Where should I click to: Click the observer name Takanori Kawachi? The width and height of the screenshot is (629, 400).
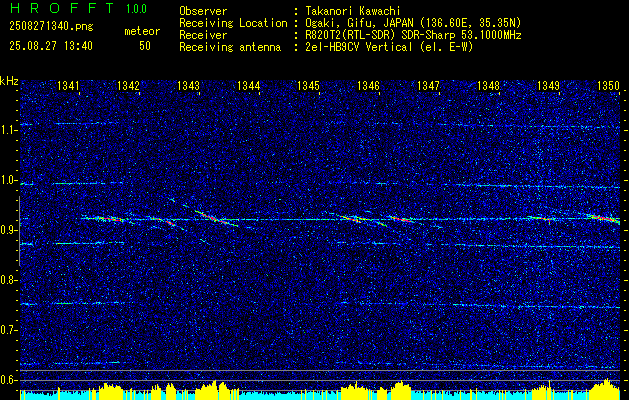click(x=353, y=11)
